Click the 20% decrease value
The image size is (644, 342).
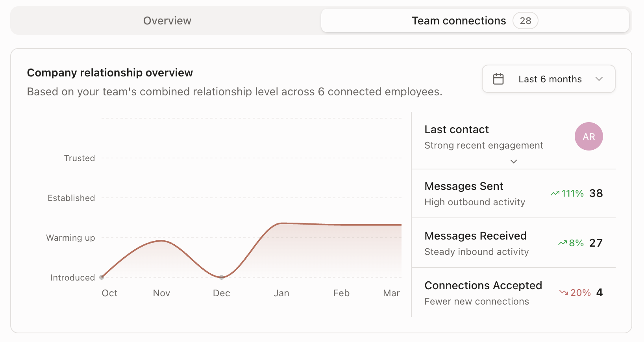coord(581,293)
